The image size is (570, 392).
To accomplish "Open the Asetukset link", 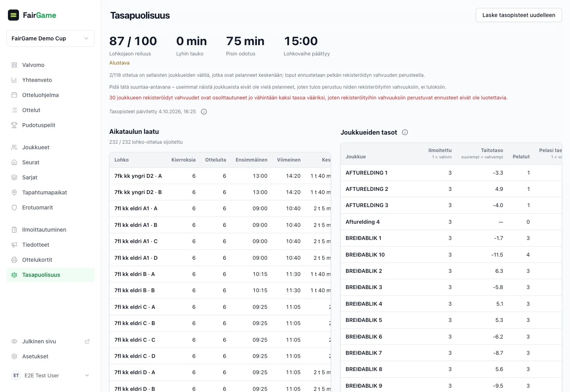I will (50, 356).
